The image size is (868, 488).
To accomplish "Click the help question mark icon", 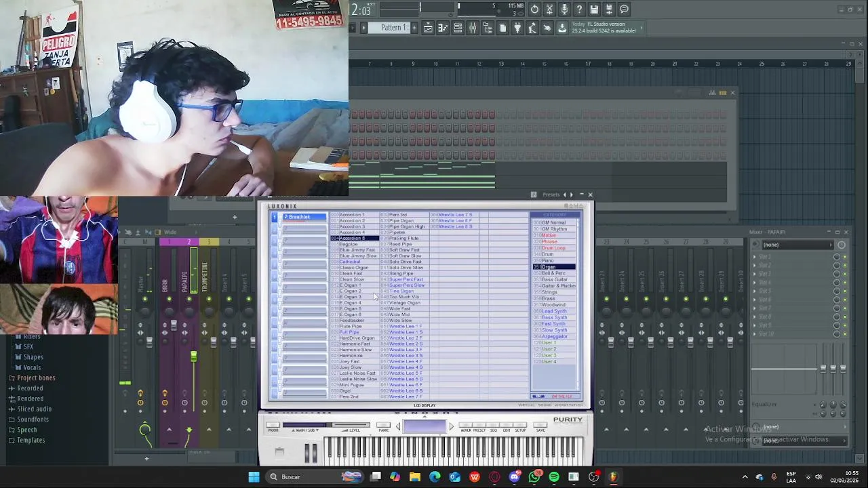I will coord(579,9).
